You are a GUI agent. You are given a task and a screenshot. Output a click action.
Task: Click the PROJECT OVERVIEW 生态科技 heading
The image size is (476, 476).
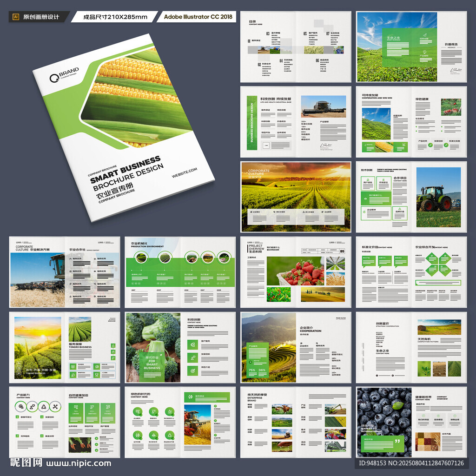(x=256, y=249)
